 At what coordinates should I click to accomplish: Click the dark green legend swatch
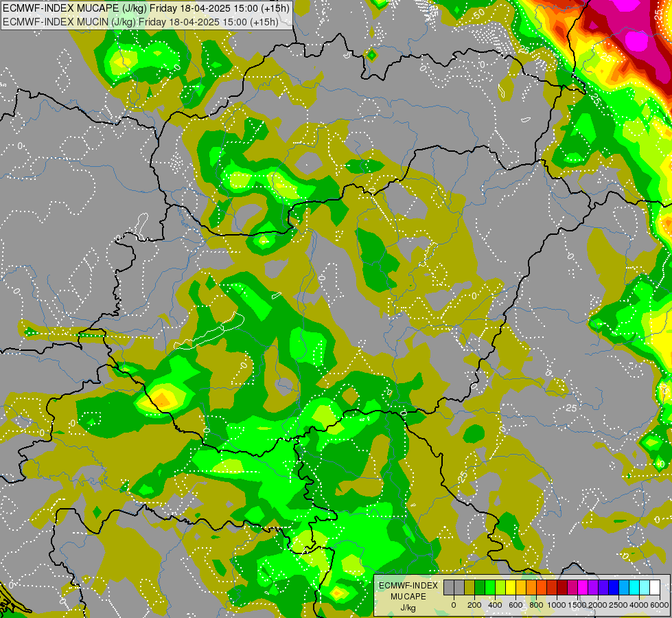point(480,588)
